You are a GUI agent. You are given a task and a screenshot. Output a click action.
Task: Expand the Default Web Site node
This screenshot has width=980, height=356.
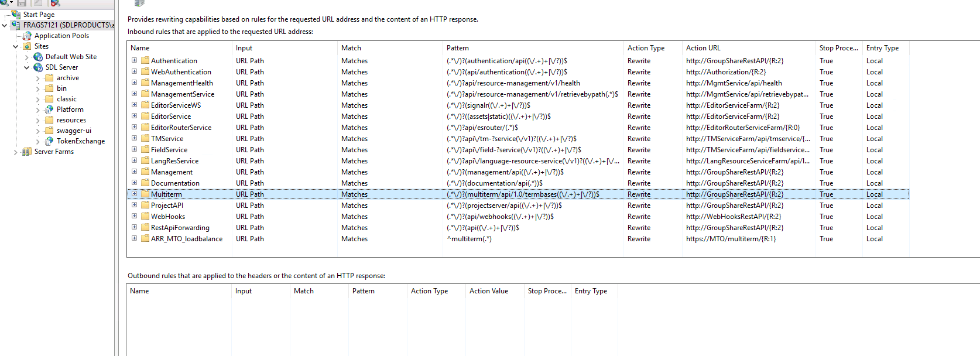[x=27, y=57]
